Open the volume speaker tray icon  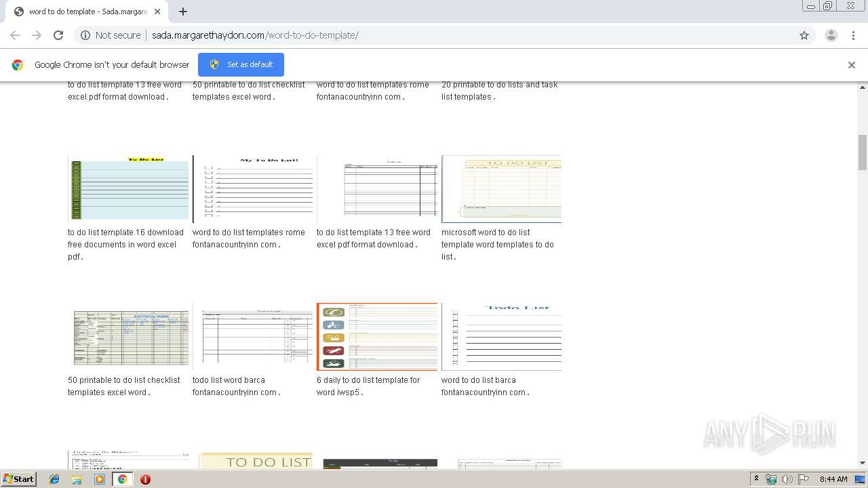click(787, 479)
